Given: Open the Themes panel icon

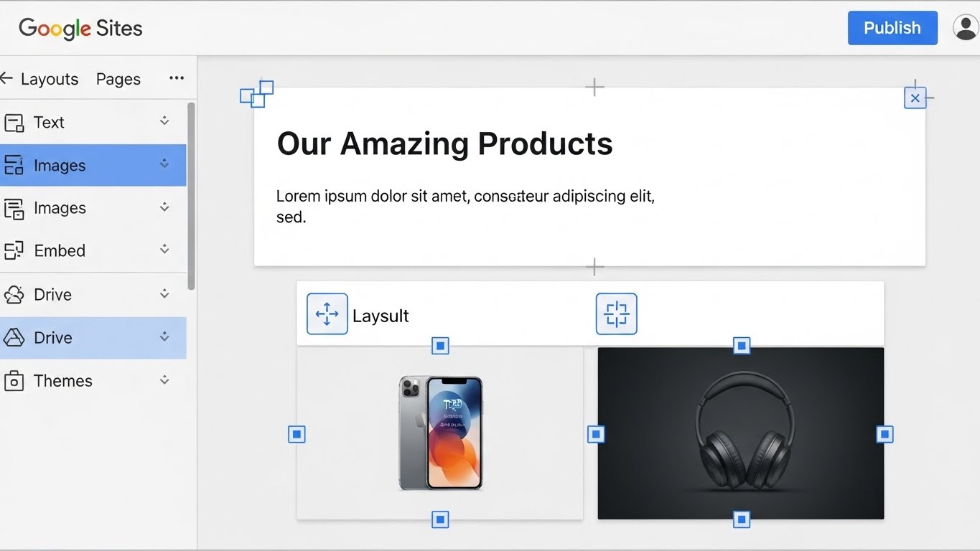Looking at the screenshot, I should [x=16, y=381].
